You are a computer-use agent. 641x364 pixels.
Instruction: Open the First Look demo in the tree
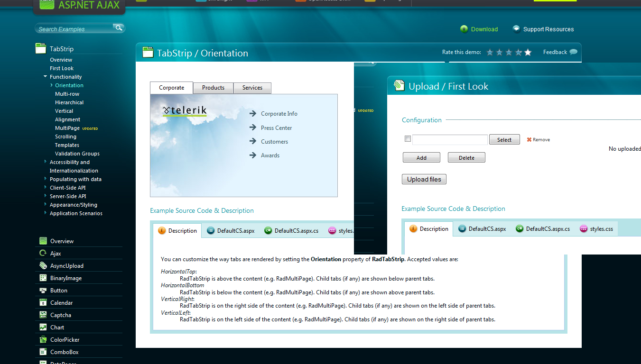[62, 68]
